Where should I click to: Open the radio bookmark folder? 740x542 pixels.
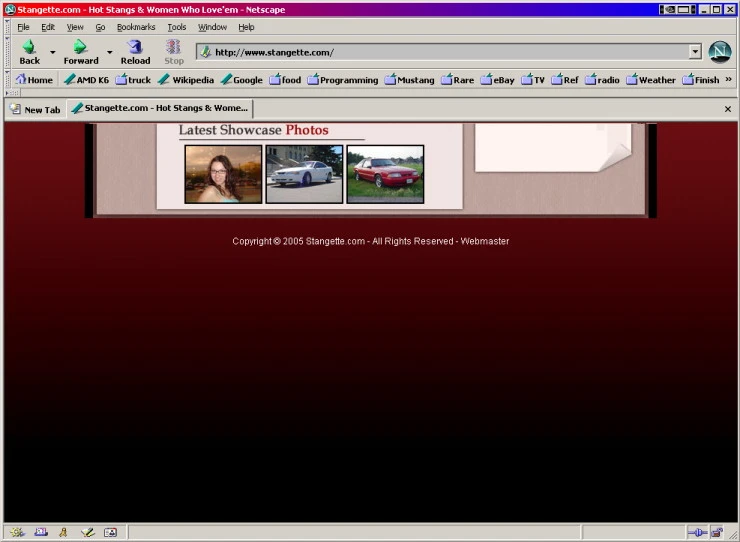[x=603, y=80]
